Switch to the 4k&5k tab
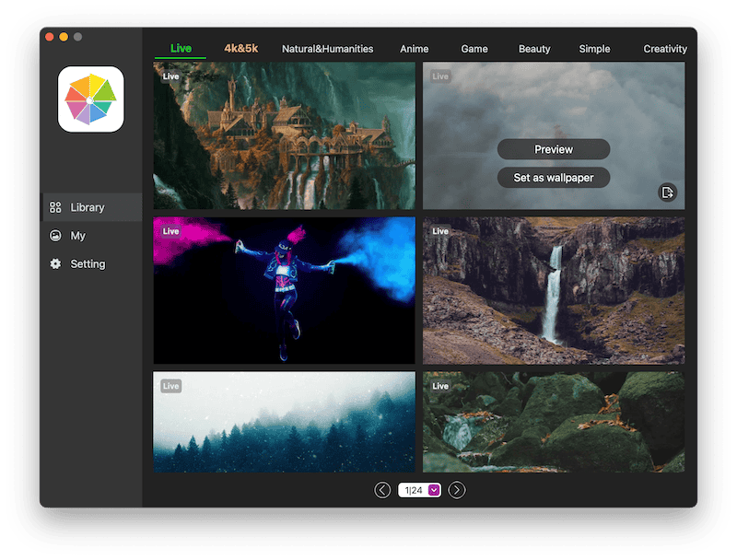The image size is (737, 560). click(x=241, y=49)
